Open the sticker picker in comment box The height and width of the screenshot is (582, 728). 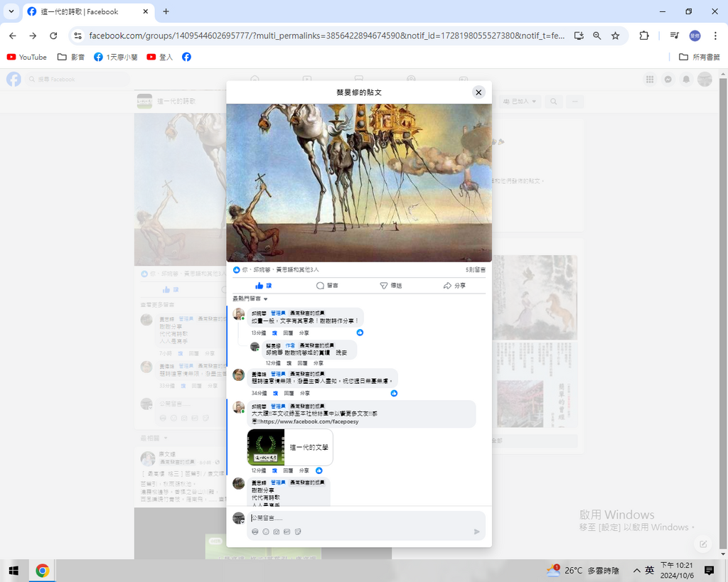pyautogui.click(x=298, y=532)
